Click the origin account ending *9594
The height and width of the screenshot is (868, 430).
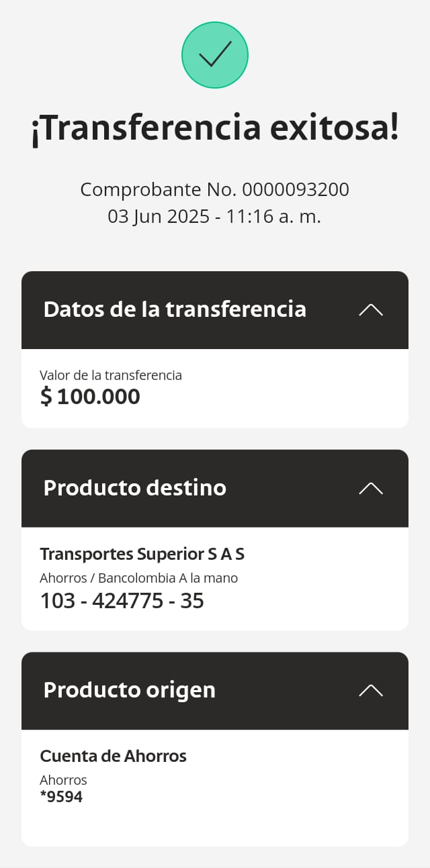coord(61,797)
